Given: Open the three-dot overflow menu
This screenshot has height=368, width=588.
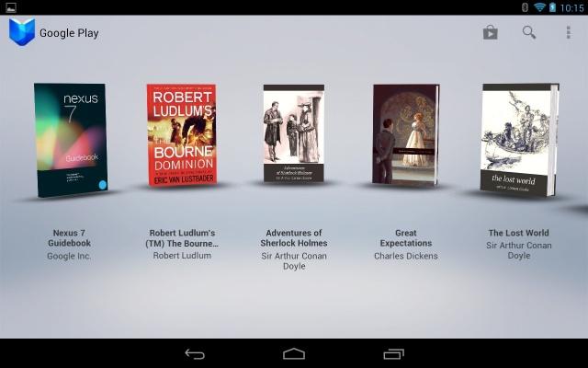Looking at the screenshot, I should tap(568, 32).
